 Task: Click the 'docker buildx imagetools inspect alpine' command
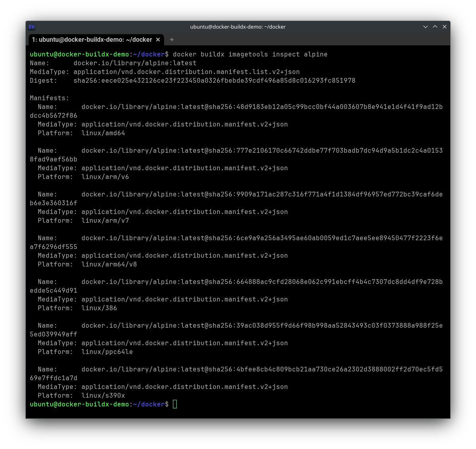pos(250,54)
